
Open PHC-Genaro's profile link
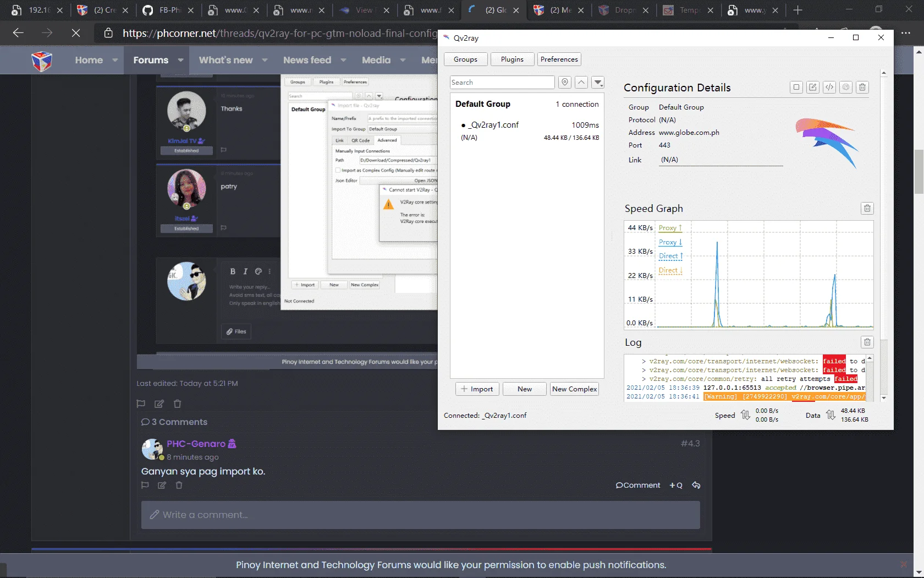point(196,444)
